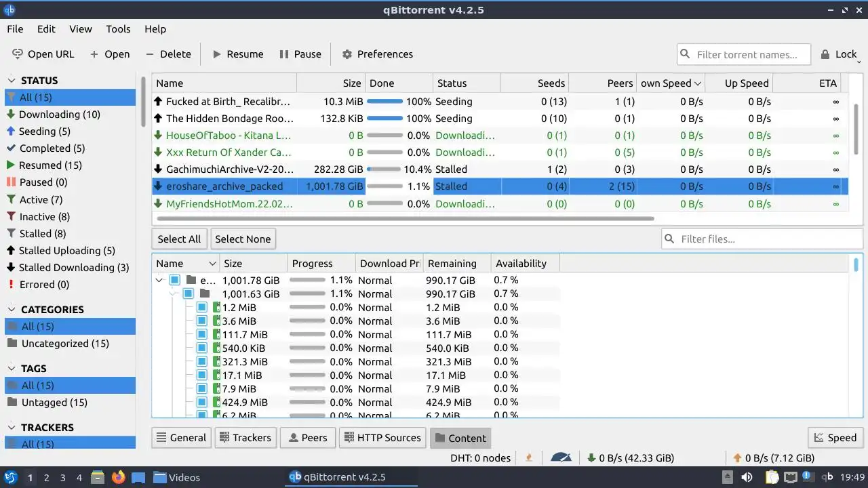Click the Open URL link icon

point(17,54)
